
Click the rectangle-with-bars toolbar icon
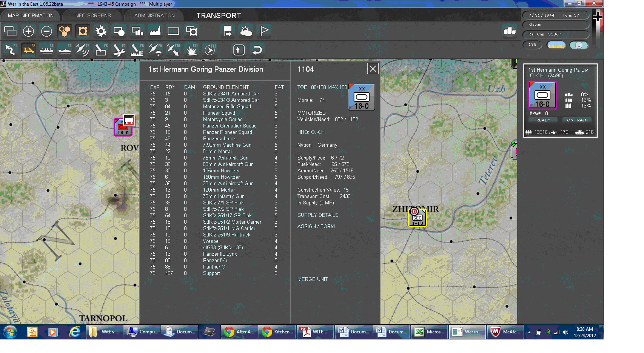(137, 31)
